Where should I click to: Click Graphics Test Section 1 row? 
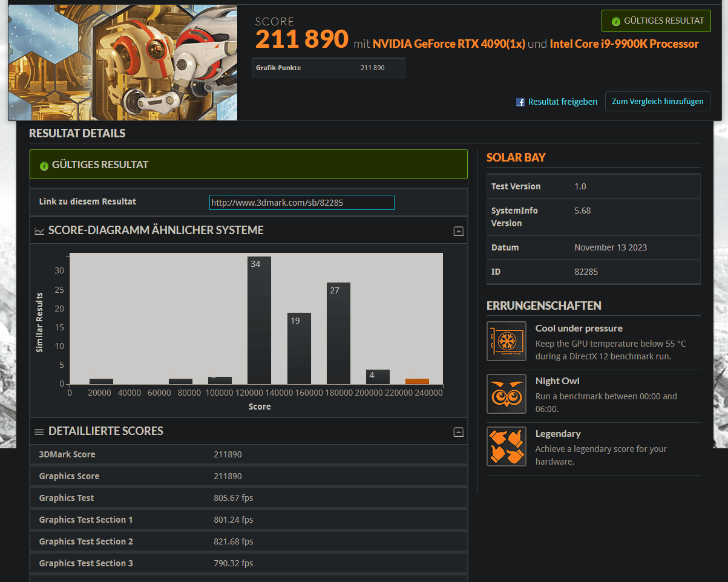[x=249, y=520]
